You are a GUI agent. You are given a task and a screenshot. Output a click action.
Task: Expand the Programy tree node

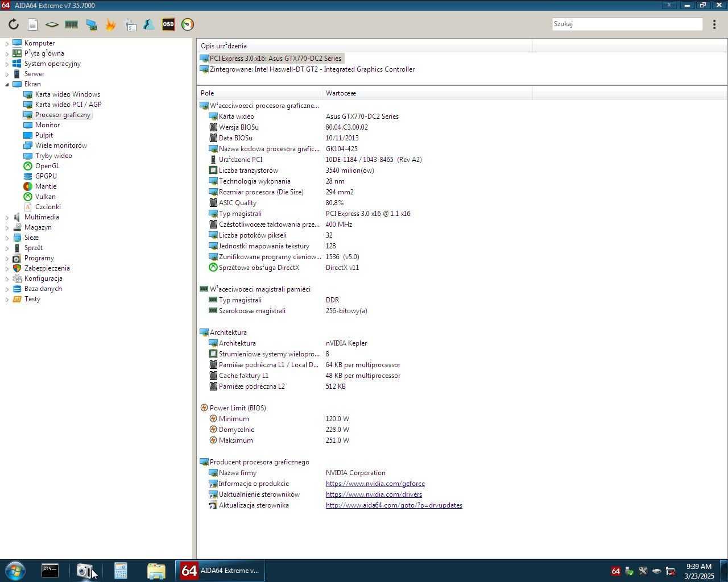7,258
